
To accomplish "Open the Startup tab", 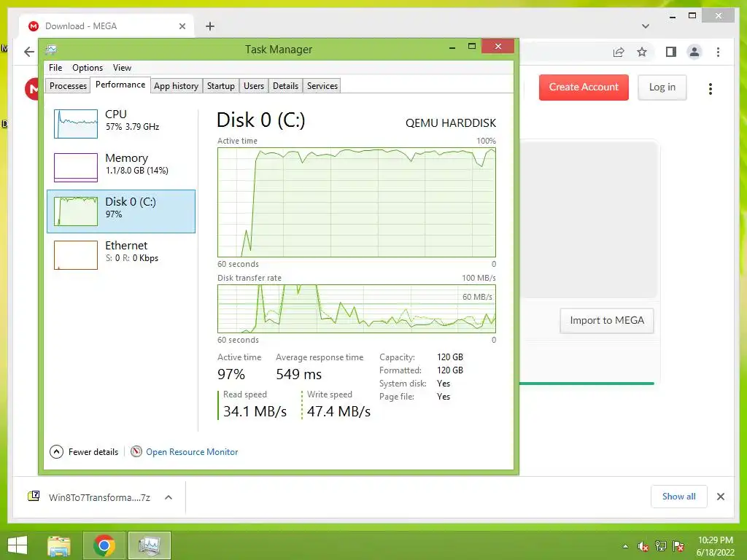I will click(220, 86).
